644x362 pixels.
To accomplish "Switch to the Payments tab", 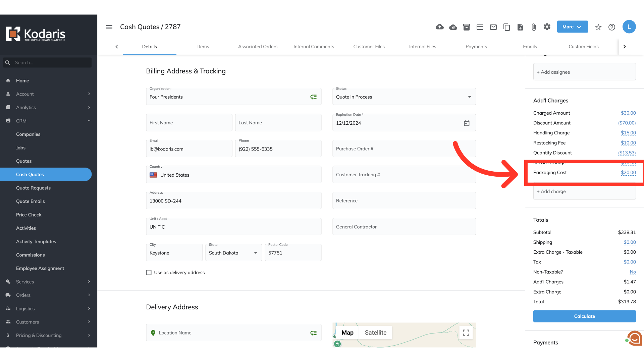I will click(x=476, y=47).
